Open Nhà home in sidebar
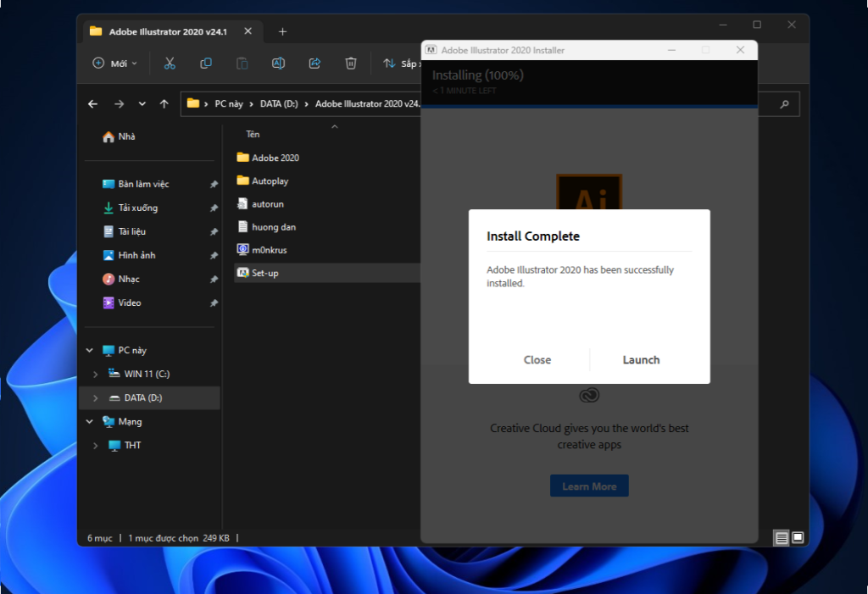 [x=119, y=136]
